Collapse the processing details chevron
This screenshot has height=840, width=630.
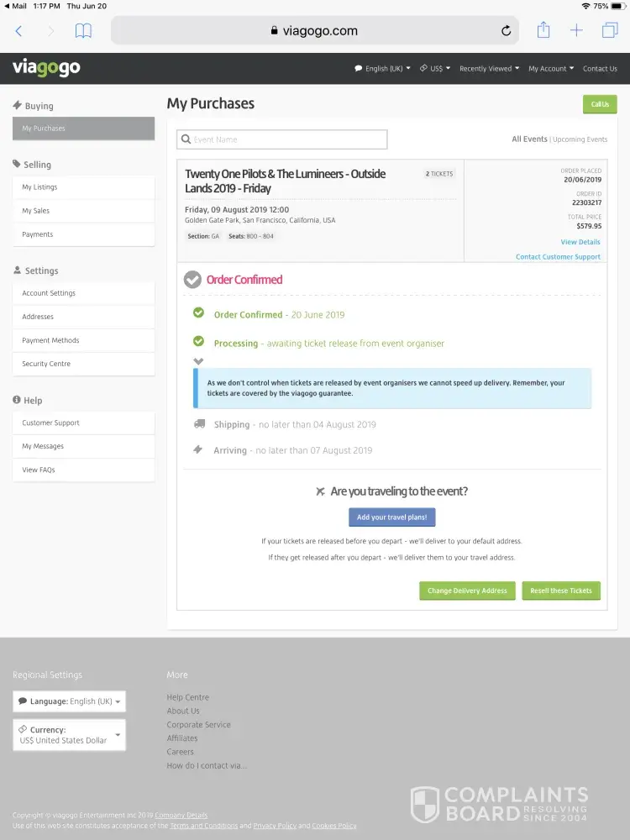tap(198, 361)
